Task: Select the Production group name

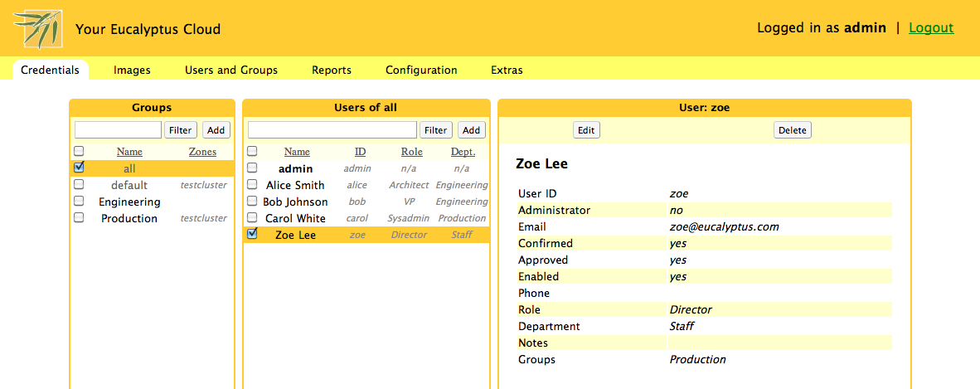Action: 129,218
